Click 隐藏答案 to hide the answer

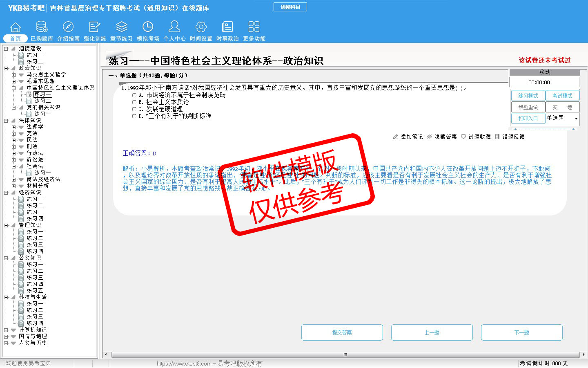(x=442, y=137)
